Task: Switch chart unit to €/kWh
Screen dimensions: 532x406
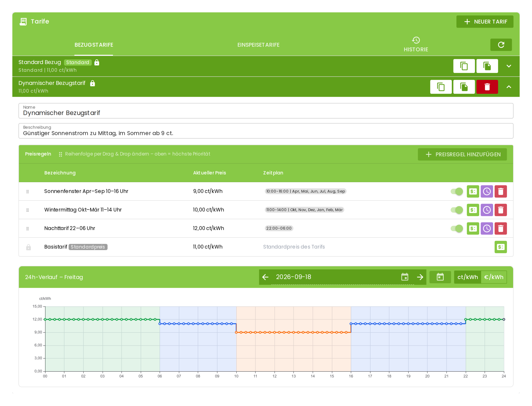Action: coord(494,277)
